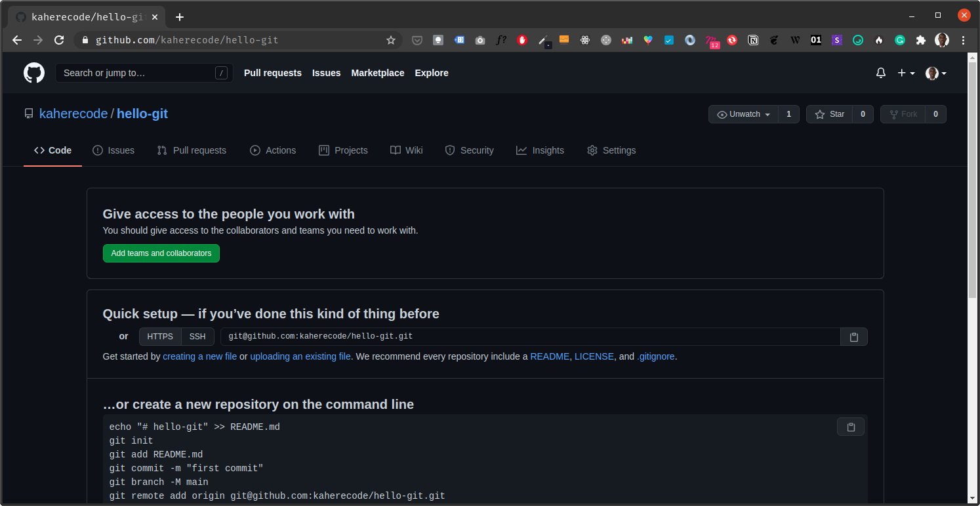This screenshot has width=980, height=506.
Task: Bookmark this page with star icon
Action: click(x=391, y=40)
